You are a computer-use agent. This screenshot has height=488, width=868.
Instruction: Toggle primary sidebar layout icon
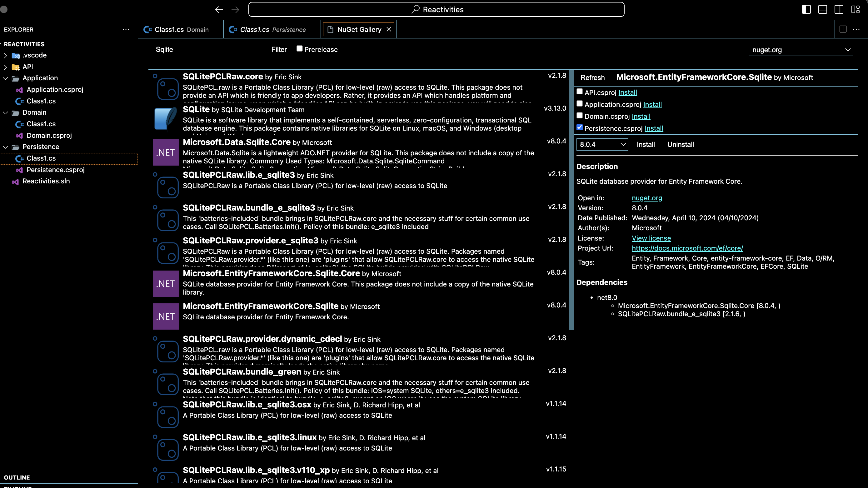(x=806, y=9)
